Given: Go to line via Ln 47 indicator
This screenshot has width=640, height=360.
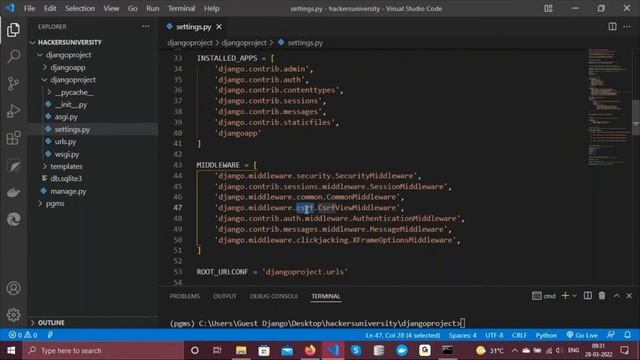Looking at the screenshot, I should pyautogui.click(x=403, y=335).
